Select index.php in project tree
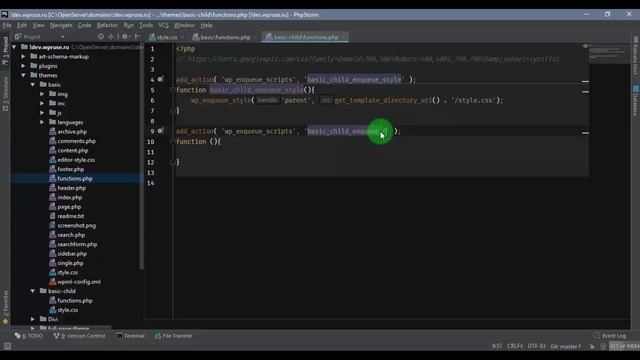 pos(70,198)
